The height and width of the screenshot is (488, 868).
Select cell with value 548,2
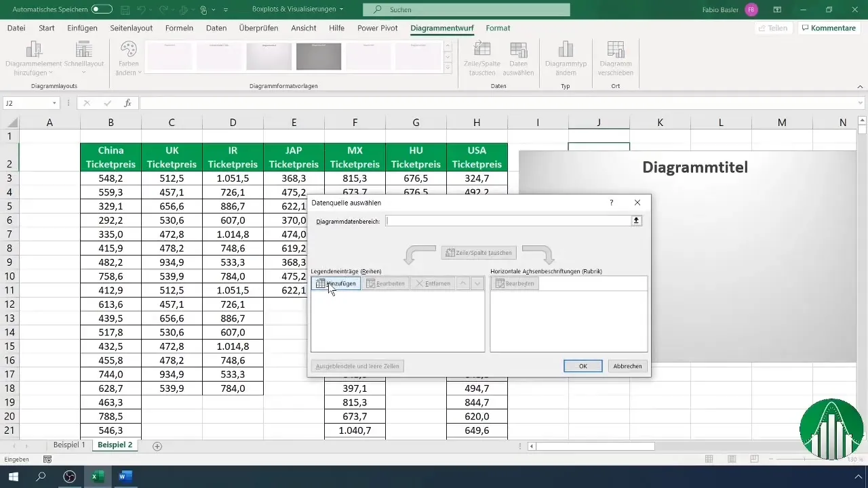pos(111,178)
